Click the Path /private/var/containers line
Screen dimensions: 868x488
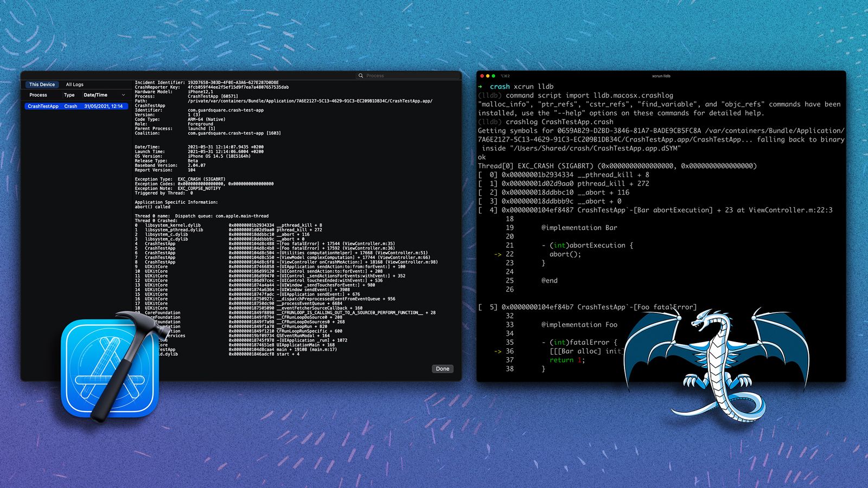[x=284, y=101]
